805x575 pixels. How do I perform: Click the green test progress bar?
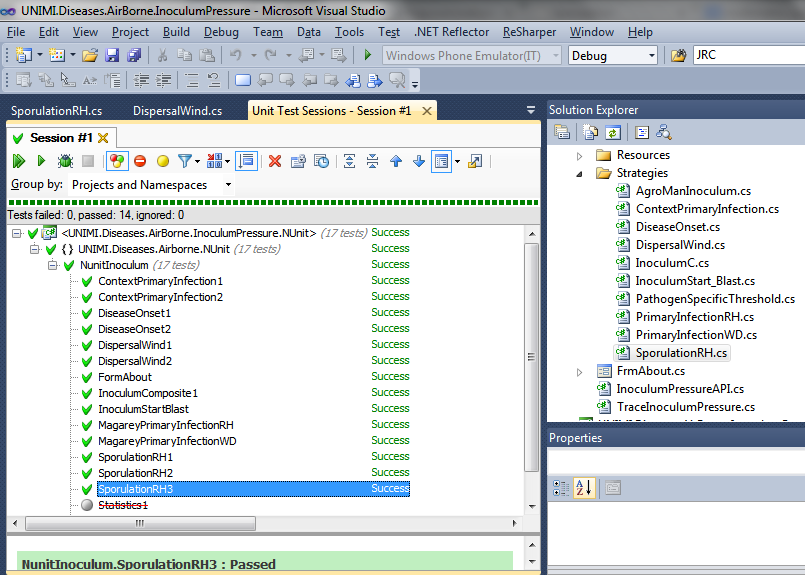[273, 203]
